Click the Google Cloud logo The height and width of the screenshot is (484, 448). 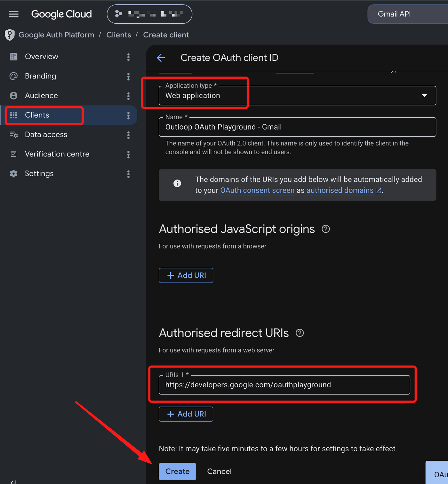(61, 14)
